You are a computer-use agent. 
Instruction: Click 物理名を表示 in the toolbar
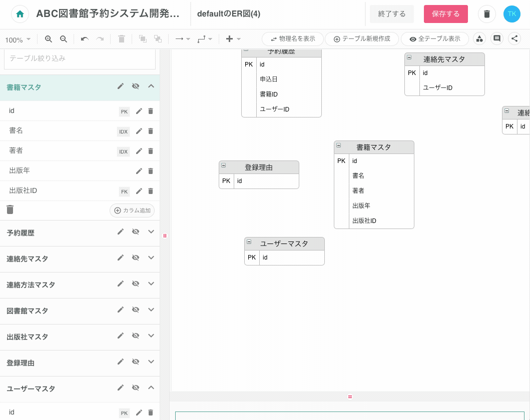coord(293,38)
